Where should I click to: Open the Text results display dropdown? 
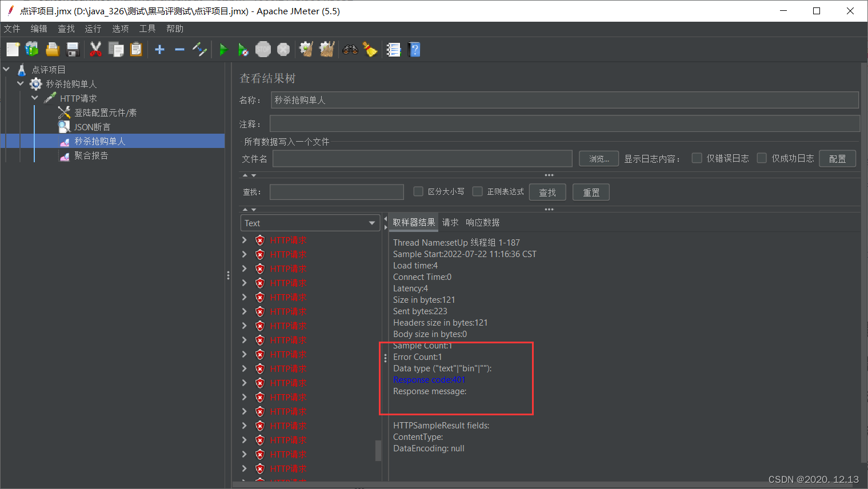point(310,223)
